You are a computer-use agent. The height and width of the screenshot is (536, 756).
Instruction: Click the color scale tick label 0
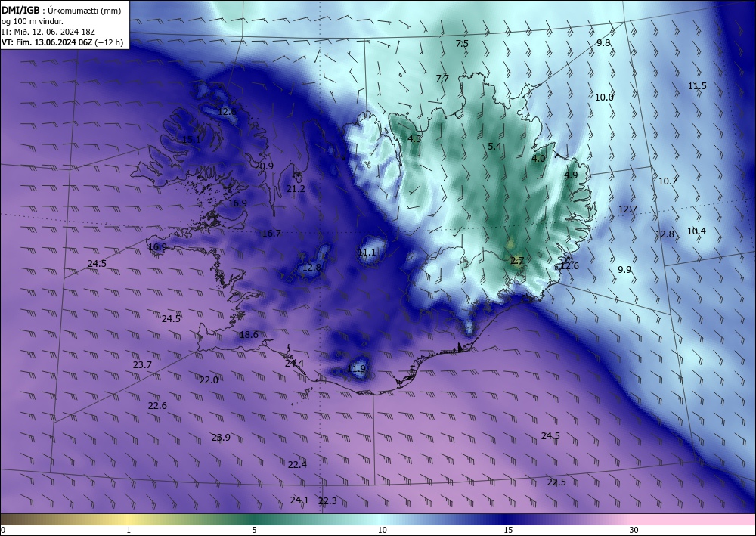click(x=3, y=531)
